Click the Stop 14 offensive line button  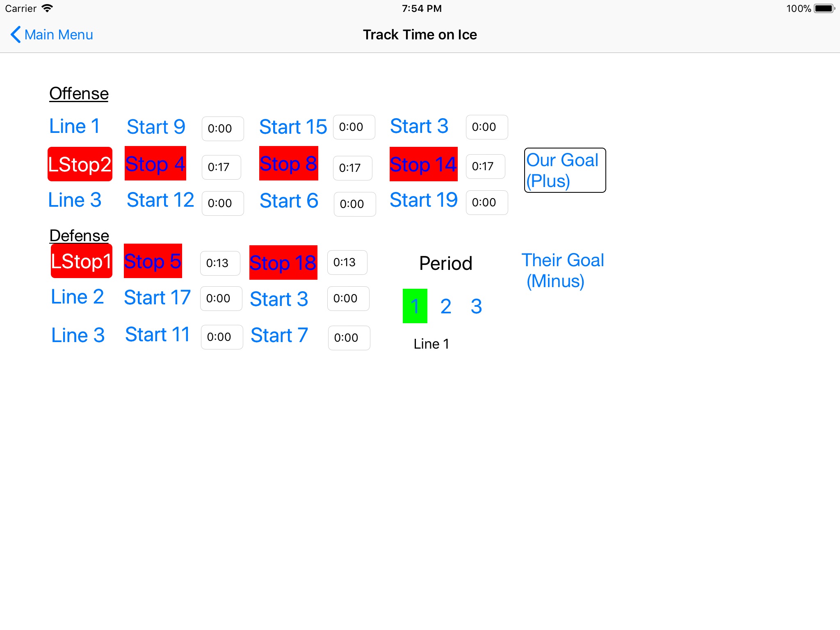point(424,165)
